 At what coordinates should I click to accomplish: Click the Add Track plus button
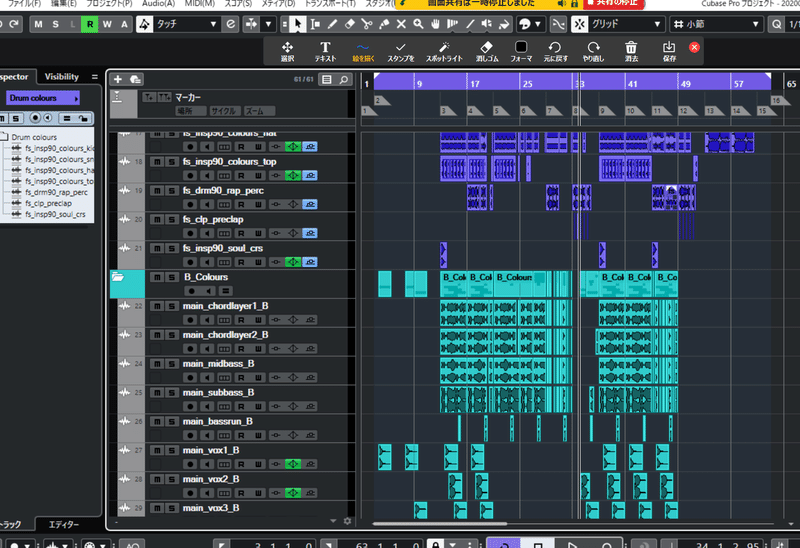click(118, 79)
